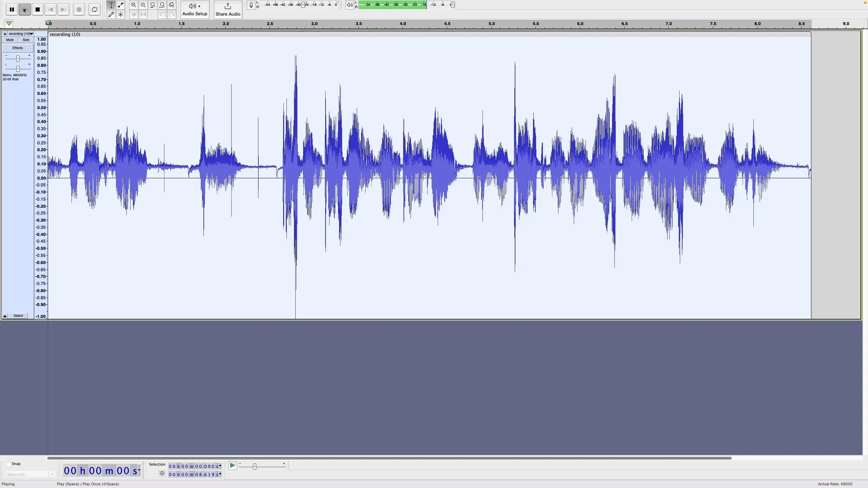Screen dimensions: 868x488
Task: Collapse the track using its triangle control
Action: 4,316
